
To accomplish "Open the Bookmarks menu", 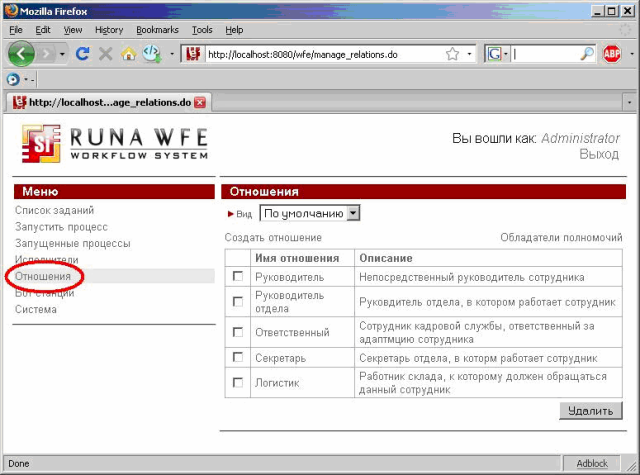I will [157, 30].
